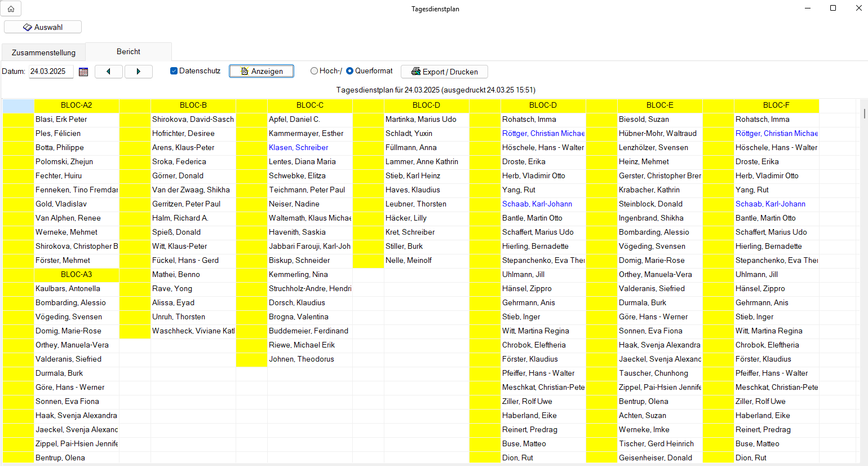Viewport: 868px width, 466px height.
Task: Switch to the Zusammenstellung tab
Action: coord(43,52)
